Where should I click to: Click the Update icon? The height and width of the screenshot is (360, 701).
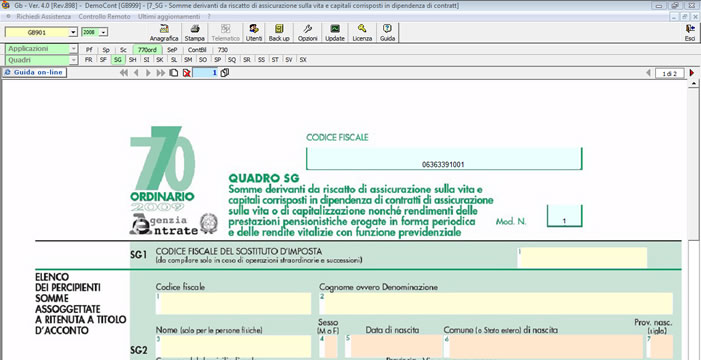pos(335,33)
